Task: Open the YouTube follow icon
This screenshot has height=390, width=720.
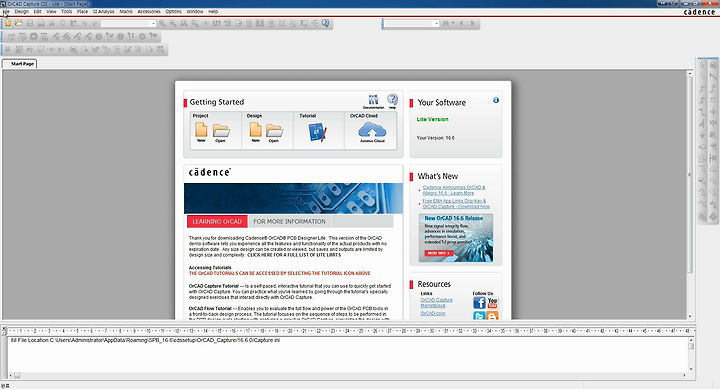Action: point(492,303)
